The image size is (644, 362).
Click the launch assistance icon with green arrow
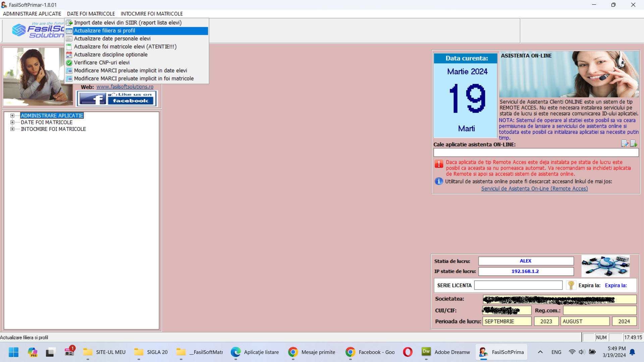tap(633, 144)
